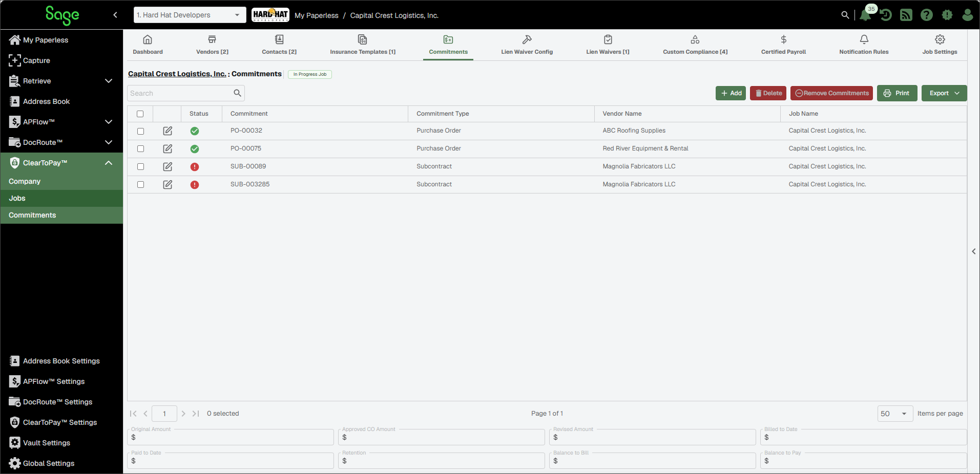
Task: Switch to the Job Settings tab
Action: [940, 45]
